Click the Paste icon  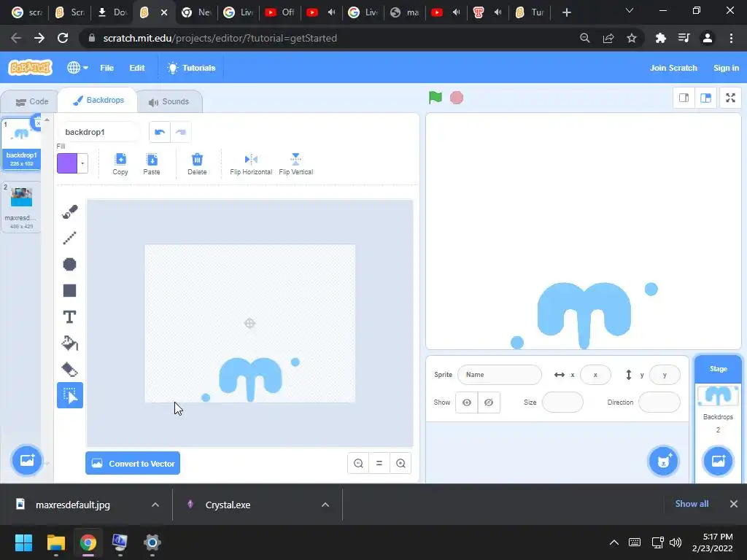coord(152,164)
